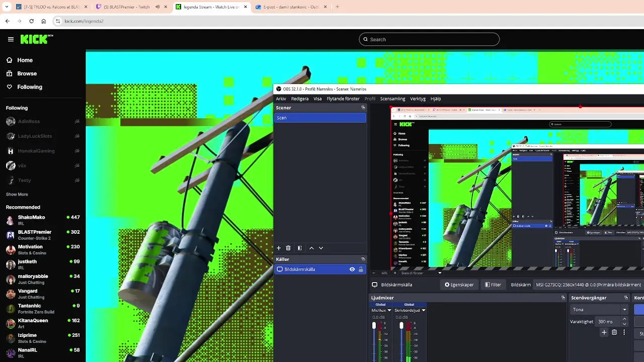
Task: Open the Hjälp menu in OBS
Action: point(436,99)
